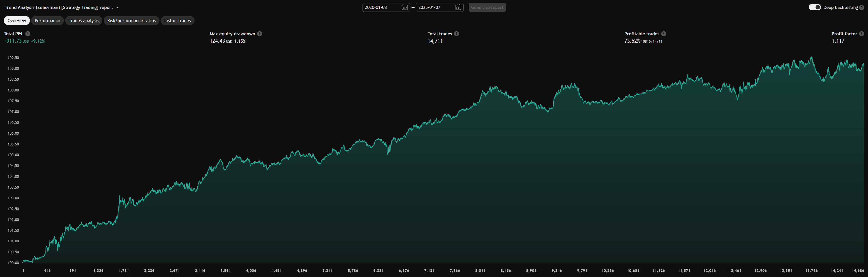Click info icon next to Total P&L
This screenshot has height=277, width=868.
click(x=28, y=34)
